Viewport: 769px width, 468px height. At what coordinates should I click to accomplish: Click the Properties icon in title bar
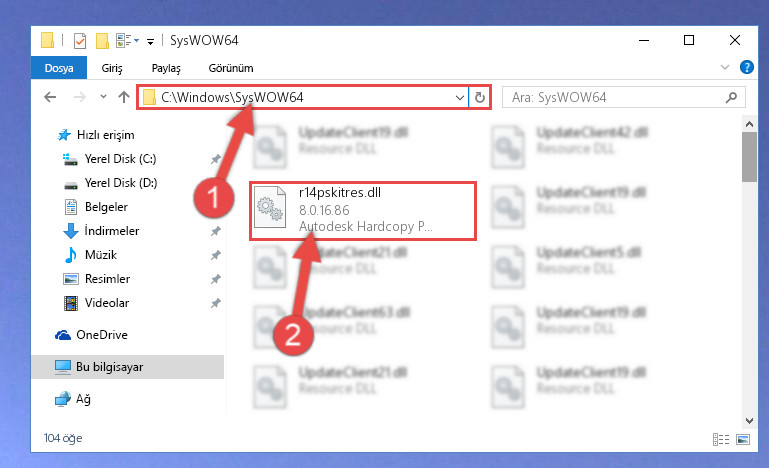pos(80,41)
